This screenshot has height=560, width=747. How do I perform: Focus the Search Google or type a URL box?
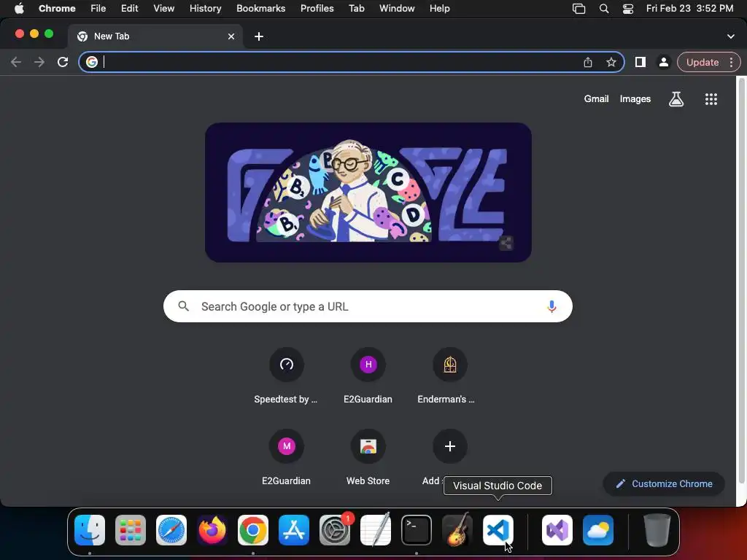click(368, 306)
